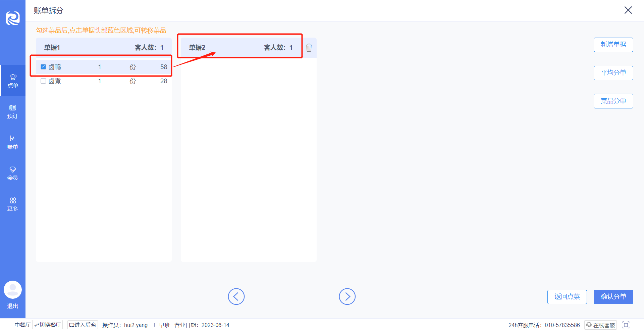Select the 单据1 header area
The image size is (644, 331).
tap(104, 48)
